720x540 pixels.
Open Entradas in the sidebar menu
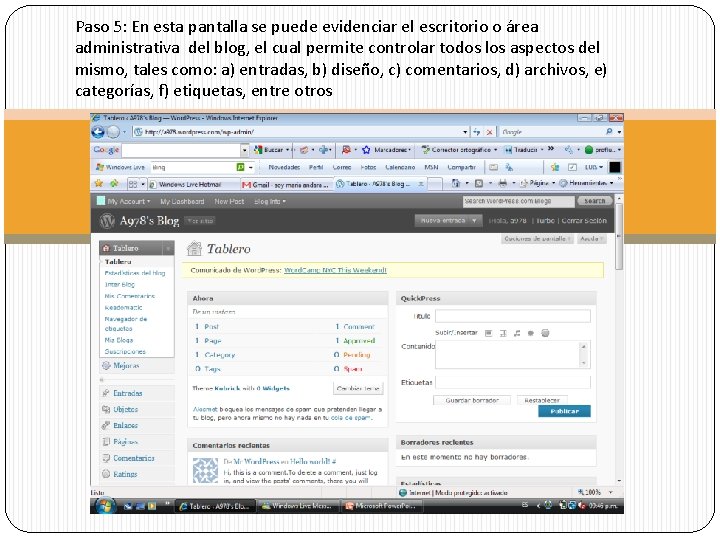(x=128, y=393)
